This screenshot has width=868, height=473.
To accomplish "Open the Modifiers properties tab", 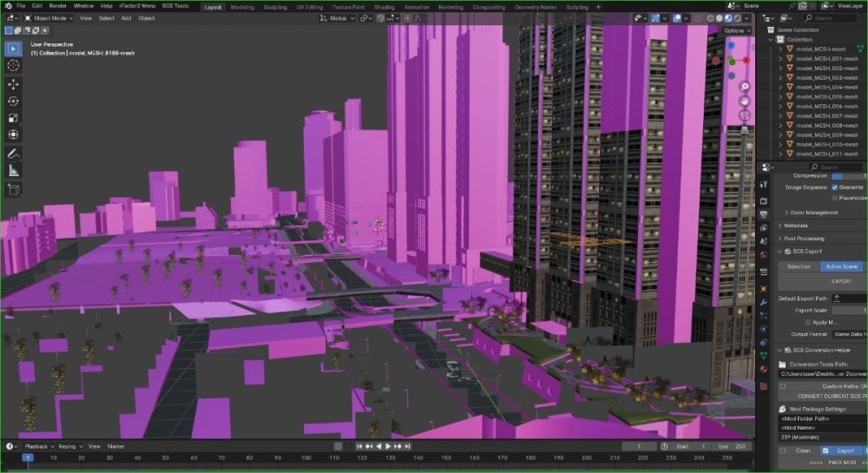I will [764, 302].
